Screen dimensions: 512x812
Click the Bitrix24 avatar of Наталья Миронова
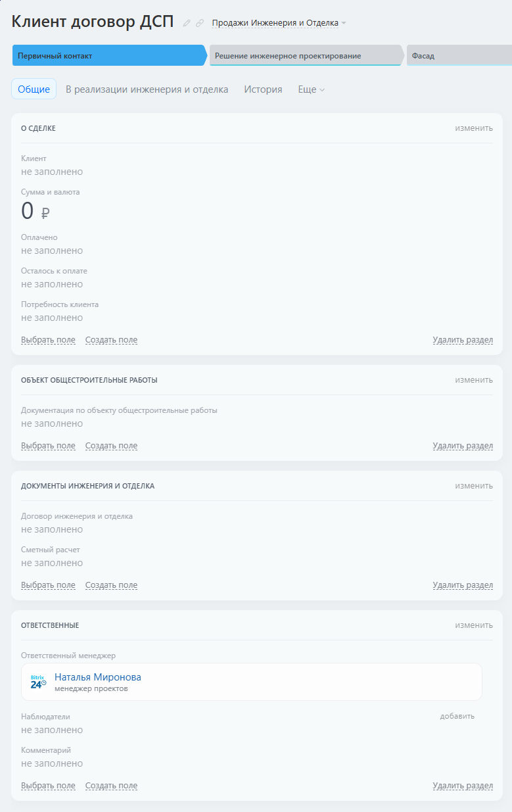coord(38,682)
